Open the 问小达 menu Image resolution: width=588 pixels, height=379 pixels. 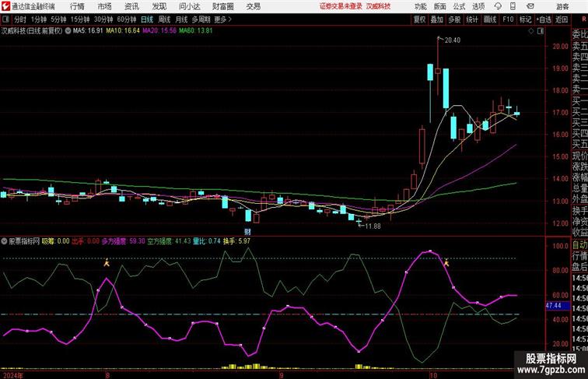click(x=190, y=6)
